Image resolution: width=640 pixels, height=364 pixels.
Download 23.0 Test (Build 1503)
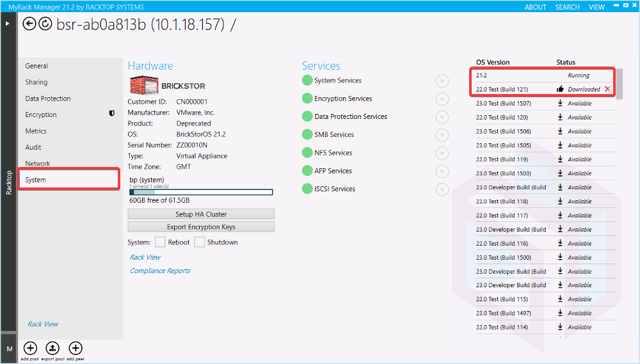click(x=560, y=173)
